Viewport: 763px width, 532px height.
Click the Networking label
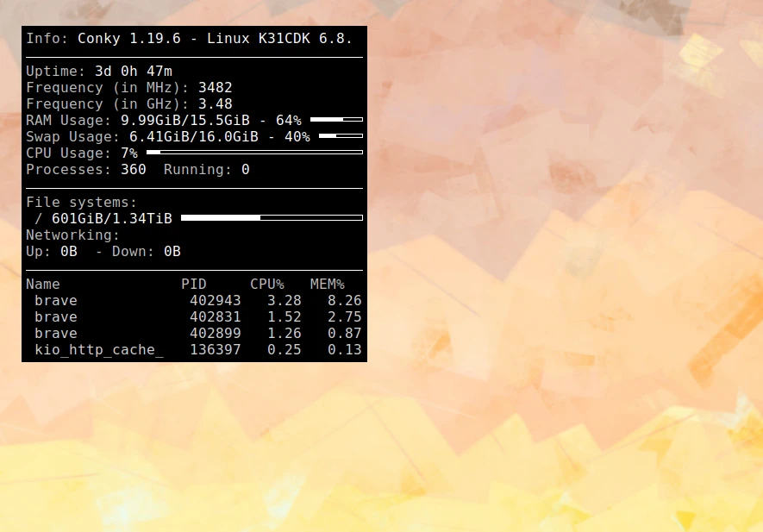72,235
